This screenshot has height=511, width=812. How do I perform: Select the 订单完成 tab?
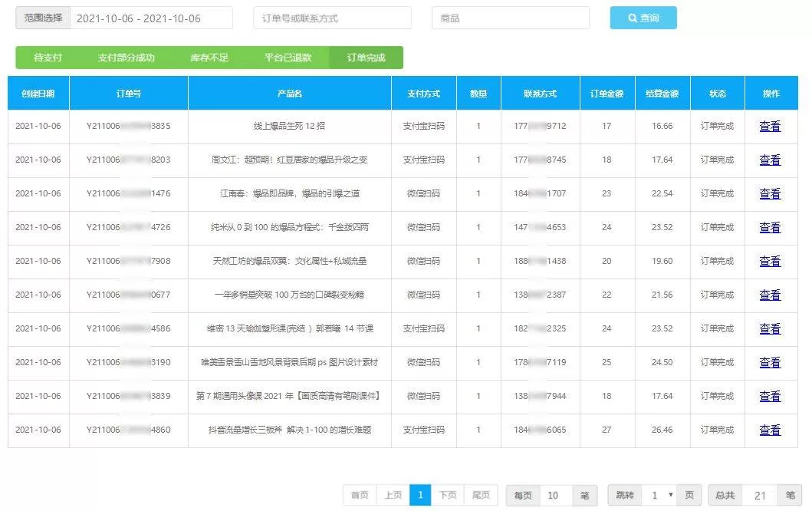tap(367, 57)
